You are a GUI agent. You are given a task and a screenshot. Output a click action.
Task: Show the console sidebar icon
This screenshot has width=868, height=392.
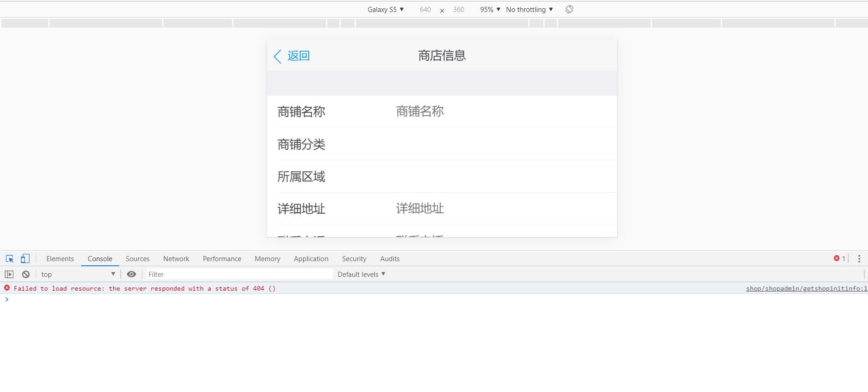tap(9, 275)
